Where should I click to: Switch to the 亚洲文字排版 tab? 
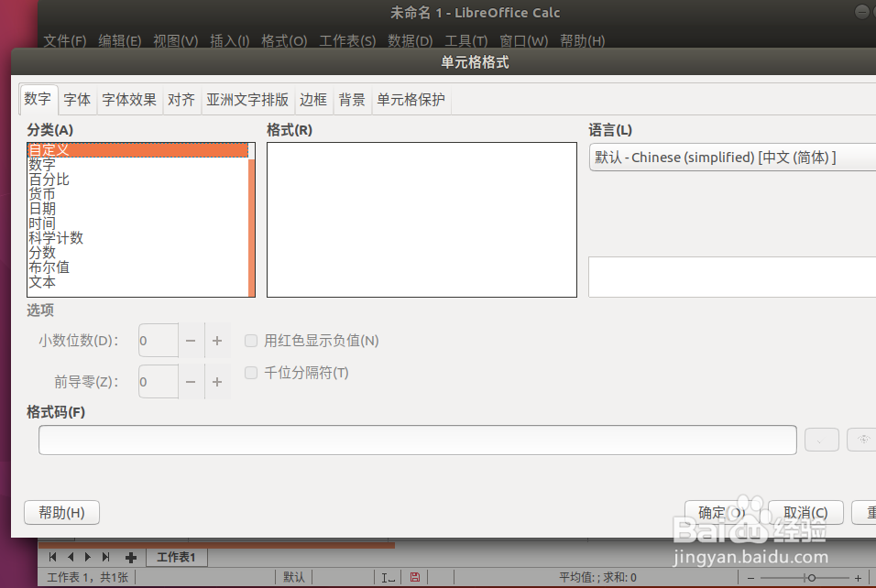[247, 100]
